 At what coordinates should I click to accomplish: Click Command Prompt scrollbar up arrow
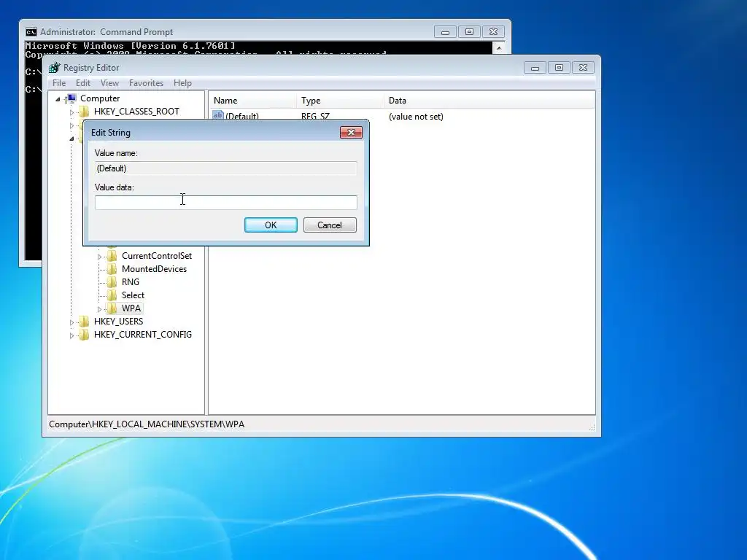(x=499, y=47)
